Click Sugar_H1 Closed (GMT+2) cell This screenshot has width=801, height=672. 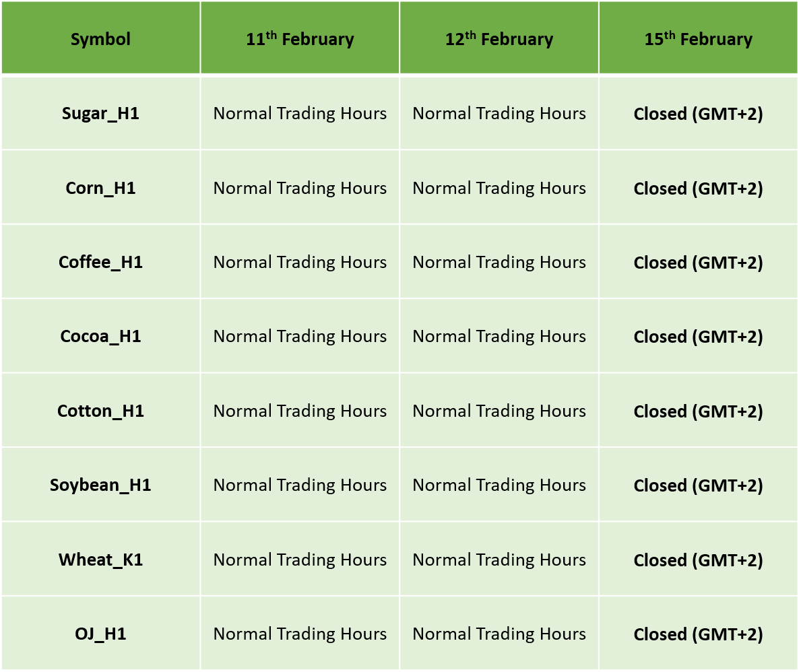(699, 113)
